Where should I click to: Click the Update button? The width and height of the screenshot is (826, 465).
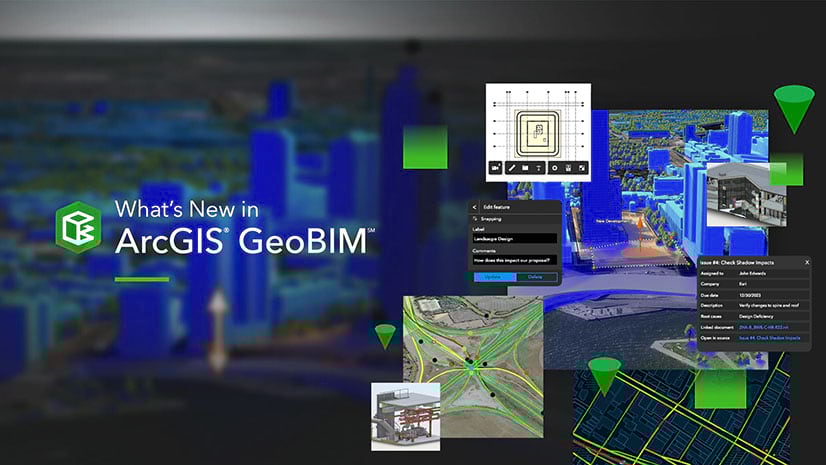point(494,277)
